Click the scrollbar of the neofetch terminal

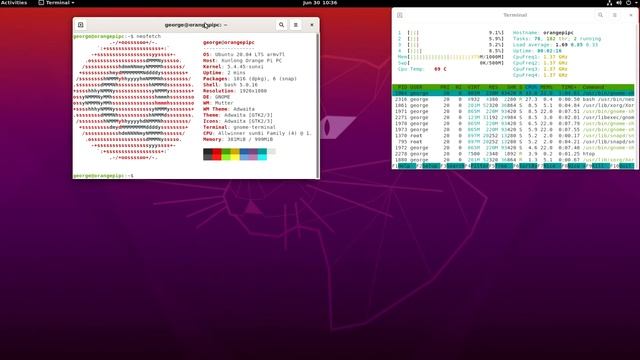click(318, 105)
